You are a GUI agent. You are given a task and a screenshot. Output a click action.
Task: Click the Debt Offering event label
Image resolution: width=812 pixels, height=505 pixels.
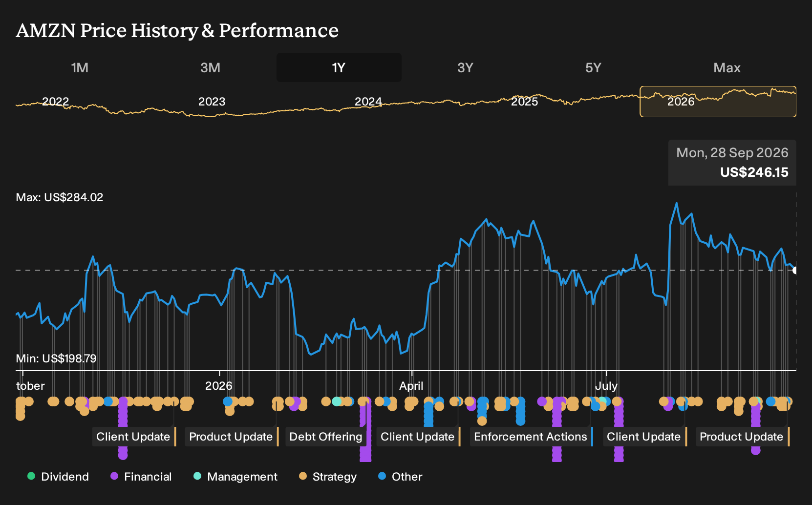point(326,437)
